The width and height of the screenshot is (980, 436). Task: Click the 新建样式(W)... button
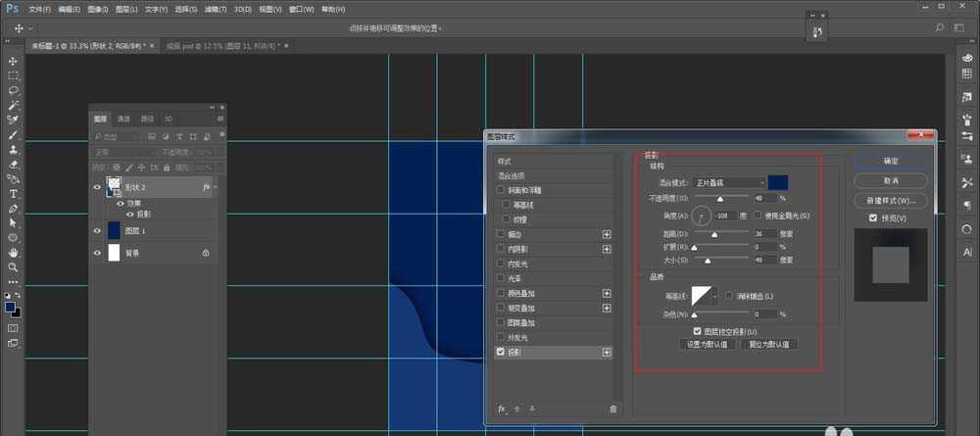(x=891, y=200)
